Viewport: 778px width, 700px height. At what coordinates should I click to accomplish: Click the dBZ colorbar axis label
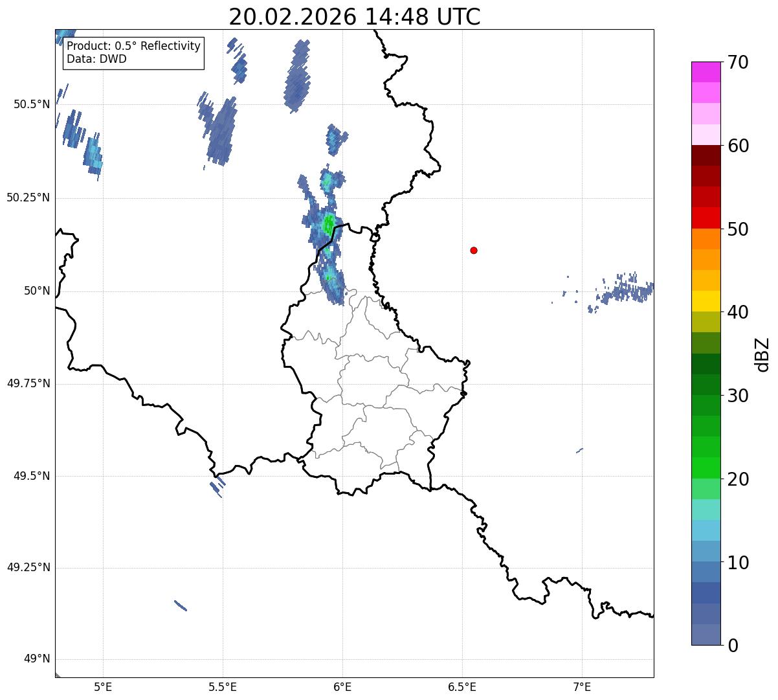(x=762, y=354)
